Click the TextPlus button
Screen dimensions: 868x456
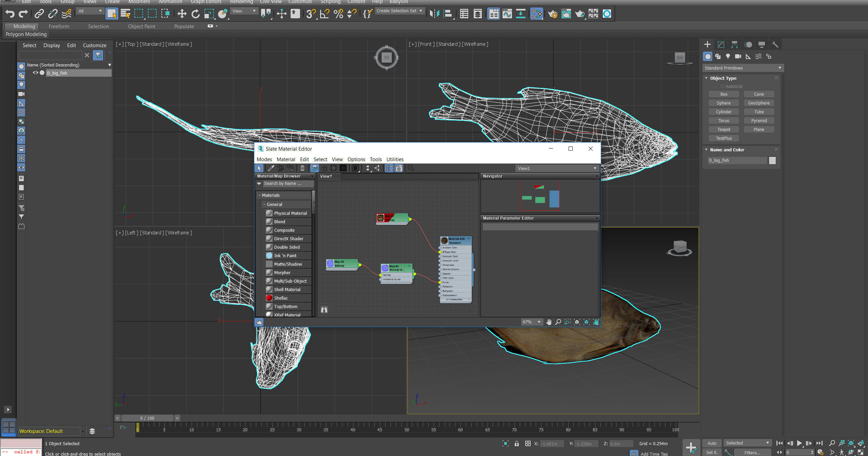click(724, 138)
